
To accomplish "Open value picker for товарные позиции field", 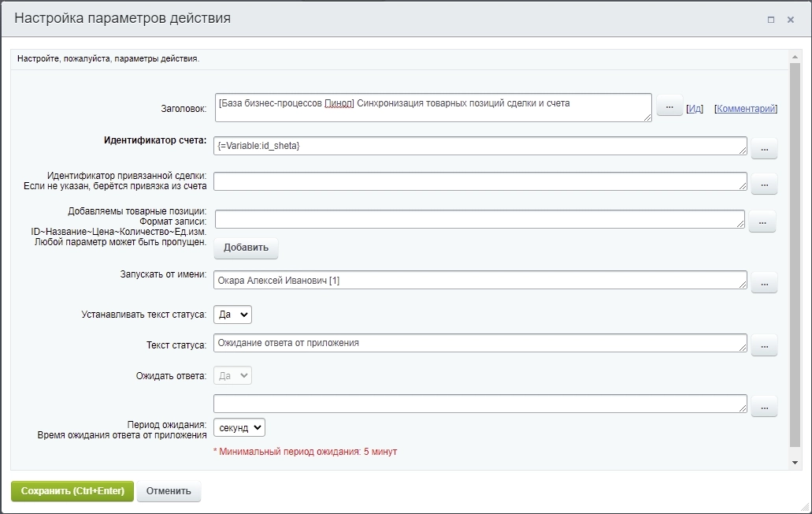I will point(762,222).
